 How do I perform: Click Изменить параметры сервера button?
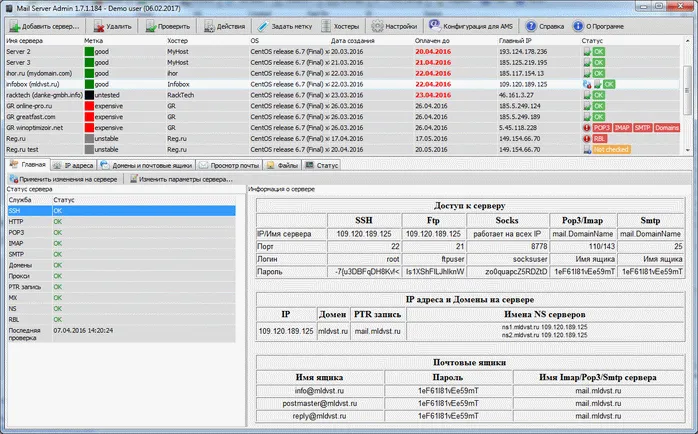pos(182,178)
